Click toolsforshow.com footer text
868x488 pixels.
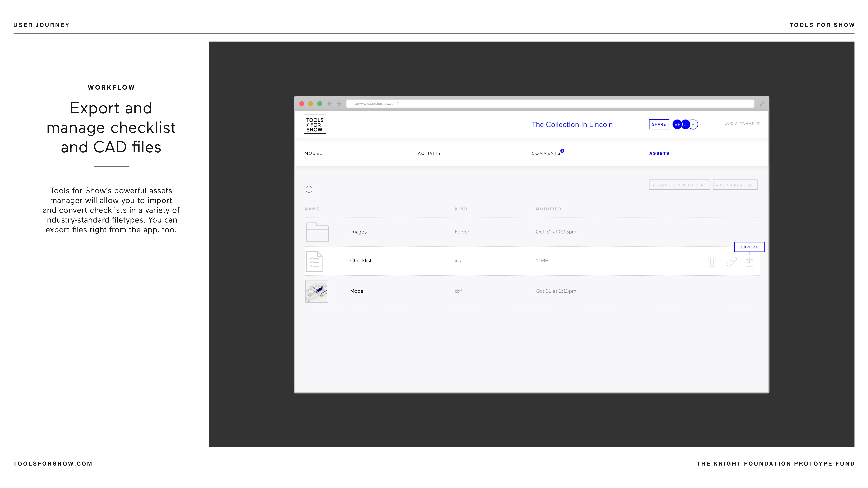(53, 464)
